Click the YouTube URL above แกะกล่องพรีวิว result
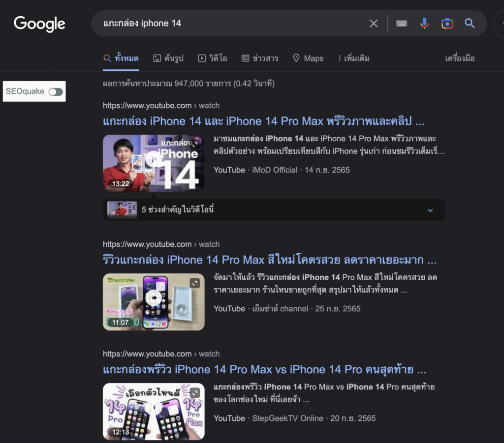 click(x=161, y=354)
